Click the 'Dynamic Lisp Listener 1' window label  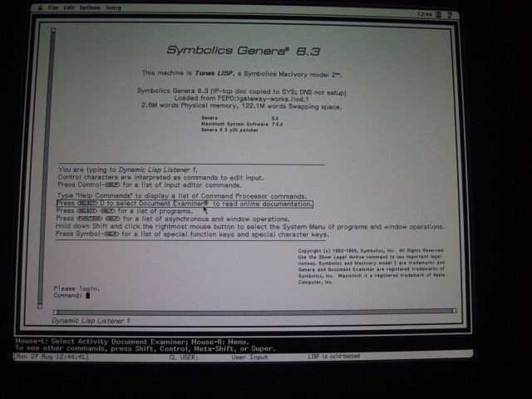pos(91,321)
